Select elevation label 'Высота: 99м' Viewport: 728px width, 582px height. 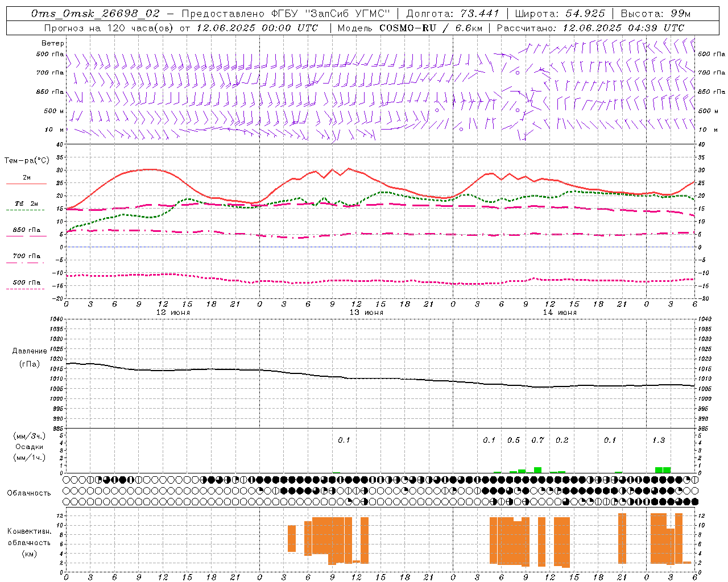656,14
